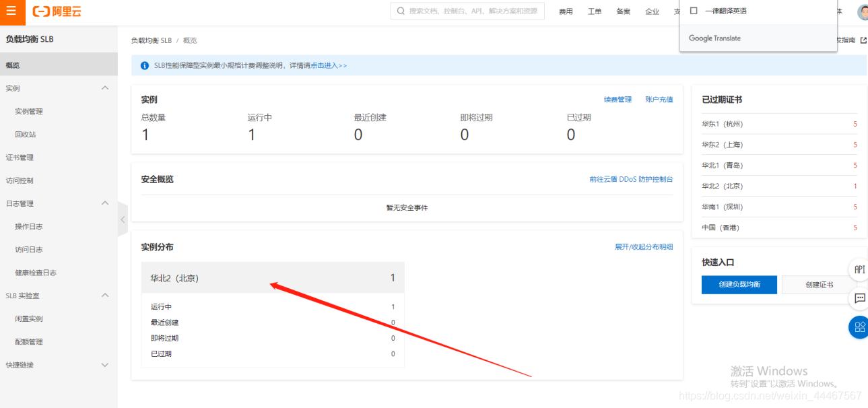Viewport: 868px width, 408px height.
Task: Click the blue app grid floating icon
Action: [859, 327]
